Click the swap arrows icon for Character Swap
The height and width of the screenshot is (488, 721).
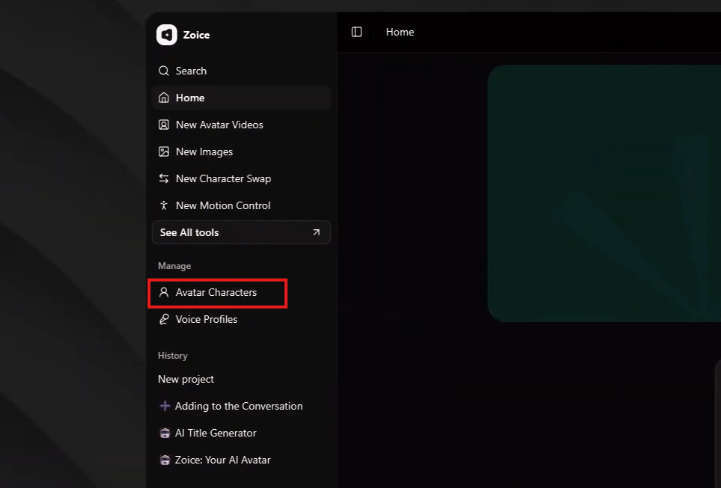click(164, 178)
